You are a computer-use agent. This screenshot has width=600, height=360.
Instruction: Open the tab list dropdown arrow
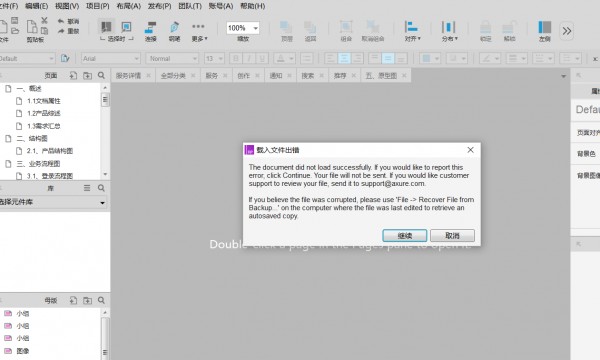tap(563, 77)
